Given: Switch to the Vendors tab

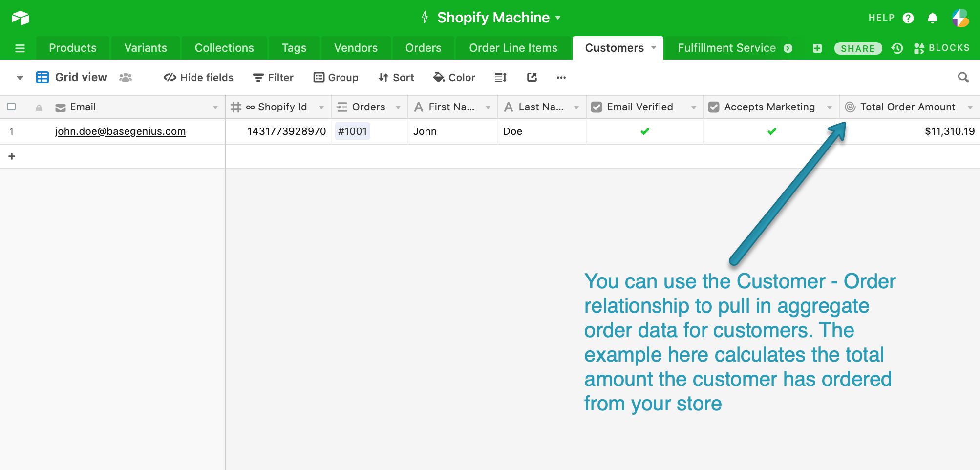Looking at the screenshot, I should click(356, 48).
